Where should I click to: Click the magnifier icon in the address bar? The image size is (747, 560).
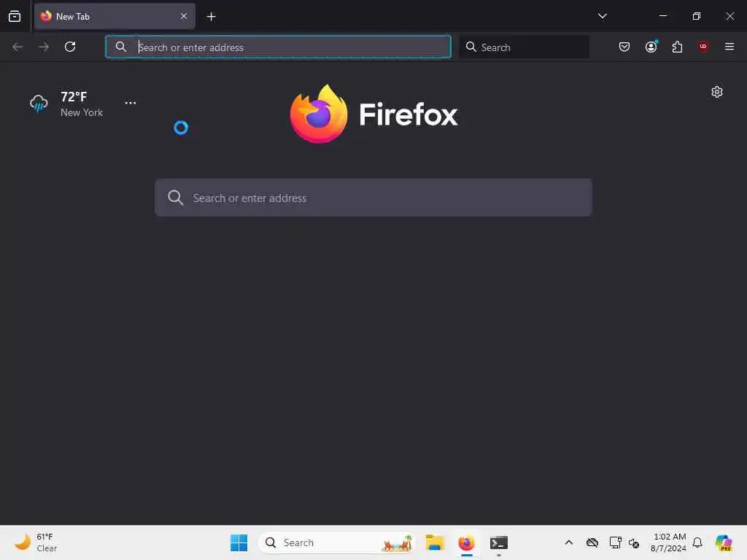point(121,47)
